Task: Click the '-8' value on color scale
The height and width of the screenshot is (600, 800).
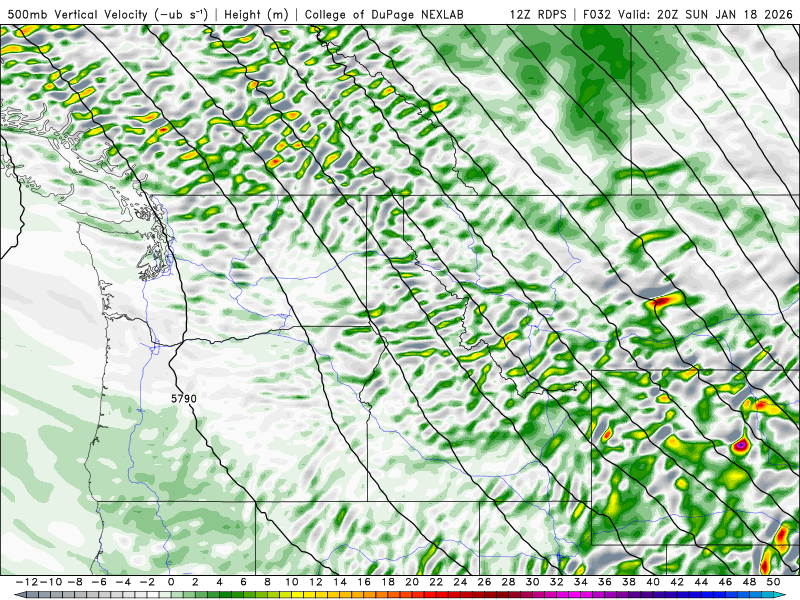Action: point(75,582)
